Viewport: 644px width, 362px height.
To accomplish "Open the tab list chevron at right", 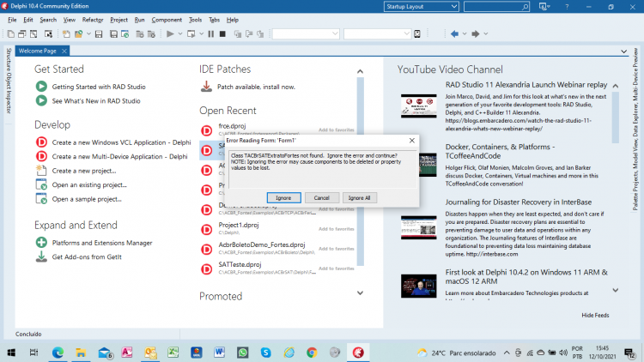I will (624, 51).
